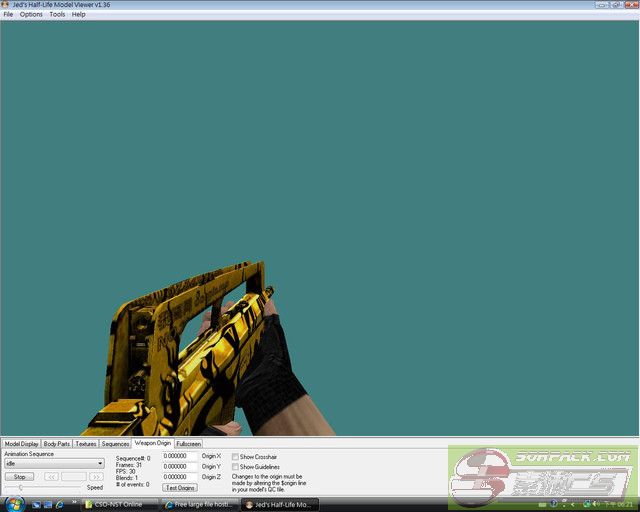Expand the quick launch overflow chevron
640x512 pixels.
click(74, 502)
